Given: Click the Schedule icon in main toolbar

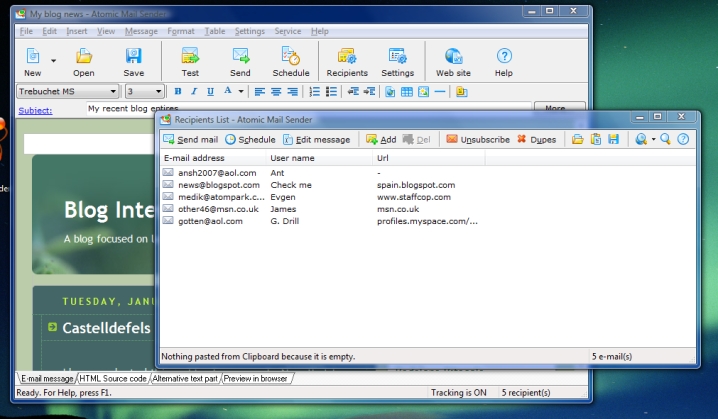Looking at the screenshot, I should click(291, 61).
